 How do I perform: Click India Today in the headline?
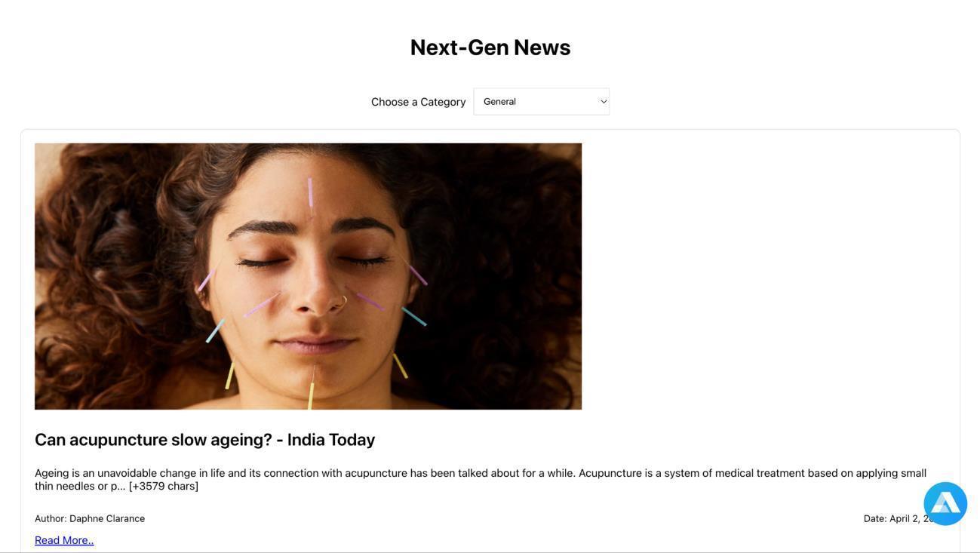(331, 439)
